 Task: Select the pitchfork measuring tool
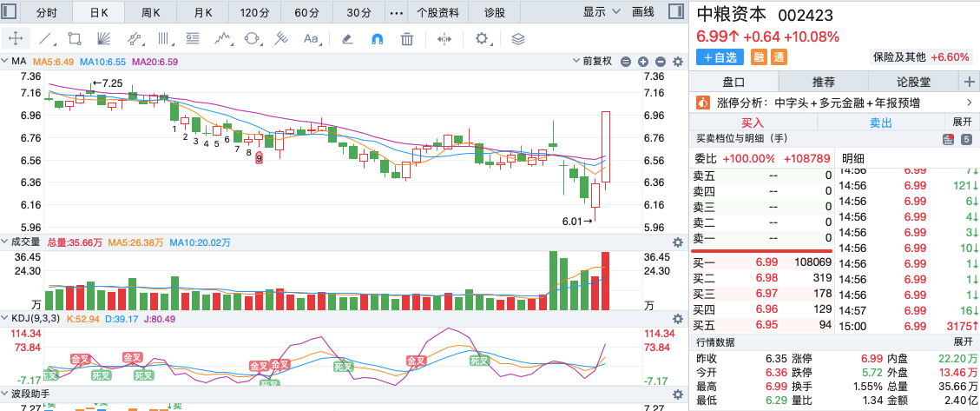click(x=282, y=39)
